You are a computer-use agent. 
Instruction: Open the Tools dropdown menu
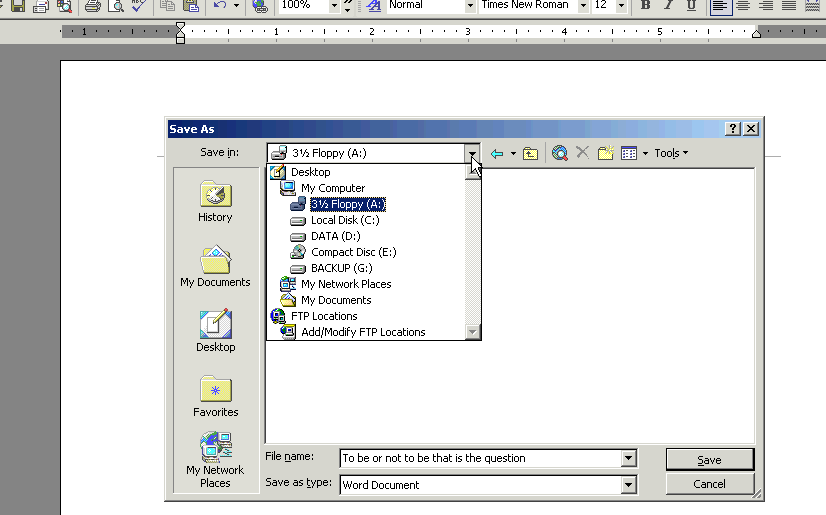671,153
